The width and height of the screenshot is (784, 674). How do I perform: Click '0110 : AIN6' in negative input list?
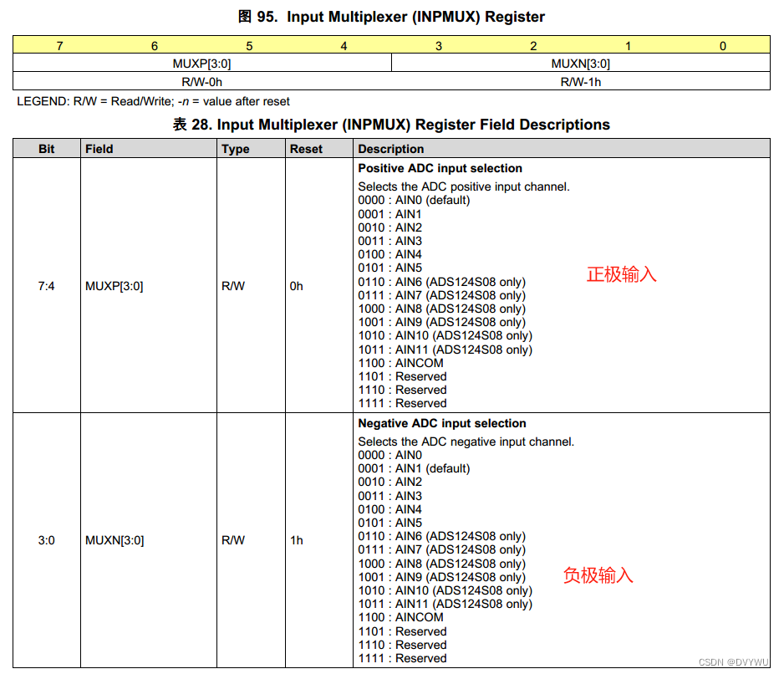pos(442,536)
